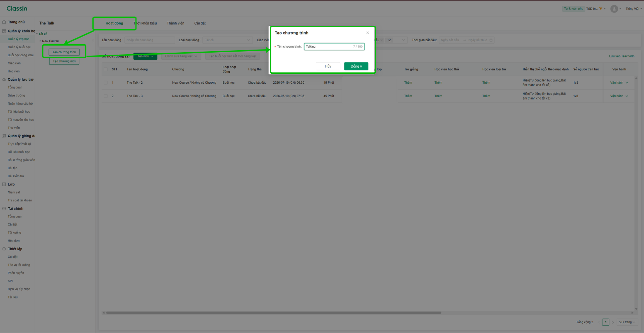Click page number 1 in pagination
Viewport: 644px width, 333px height.
click(x=605, y=322)
